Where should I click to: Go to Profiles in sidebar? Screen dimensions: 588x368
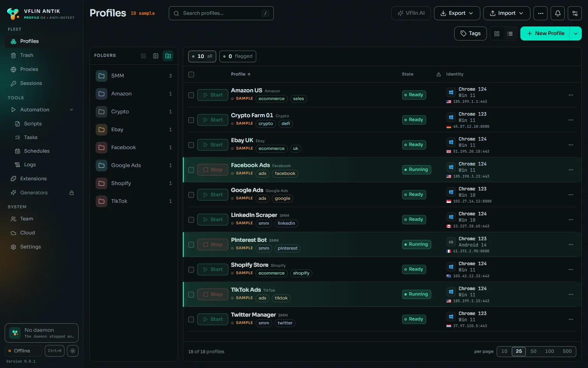41,41
